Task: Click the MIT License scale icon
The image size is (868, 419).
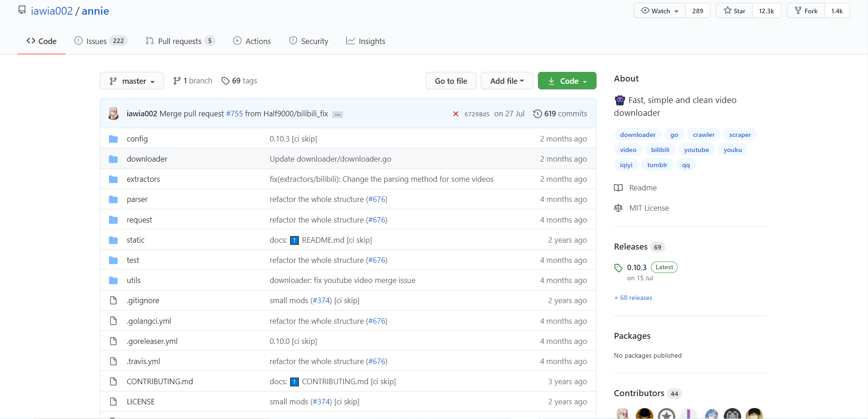Action: pos(618,208)
